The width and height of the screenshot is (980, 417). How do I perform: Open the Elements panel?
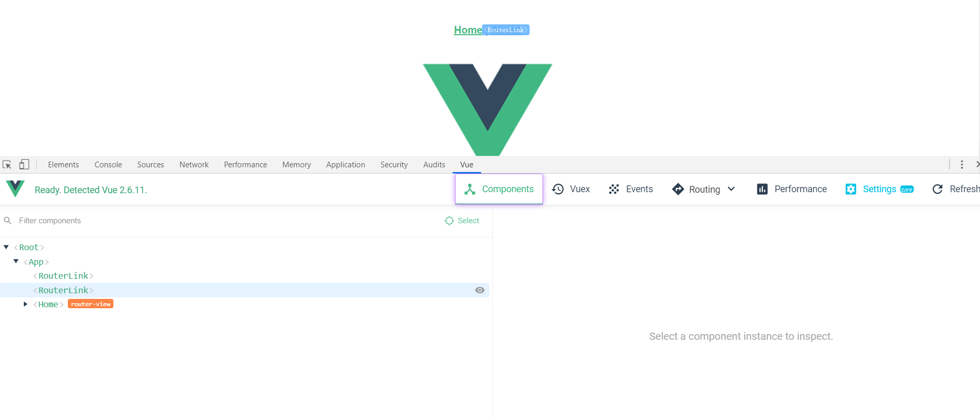tap(64, 165)
